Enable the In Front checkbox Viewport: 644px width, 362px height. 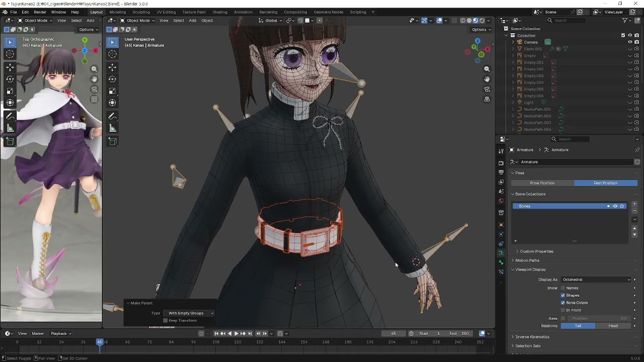[x=563, y=310]
